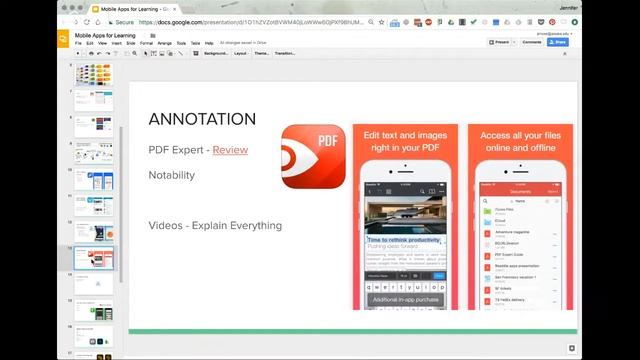Open the Layout dropdown
This screenshot has width=640, height=360.
pyautogui.click(x=241, y=53)
